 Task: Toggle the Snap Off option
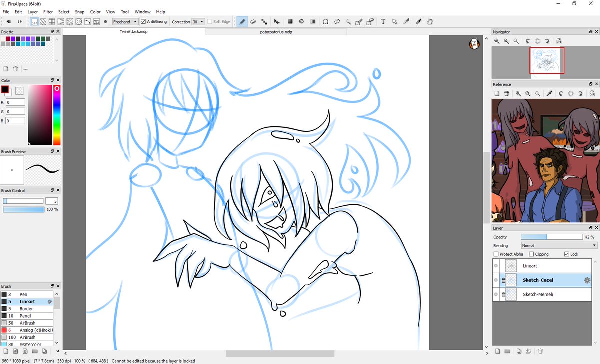(34, 22)
